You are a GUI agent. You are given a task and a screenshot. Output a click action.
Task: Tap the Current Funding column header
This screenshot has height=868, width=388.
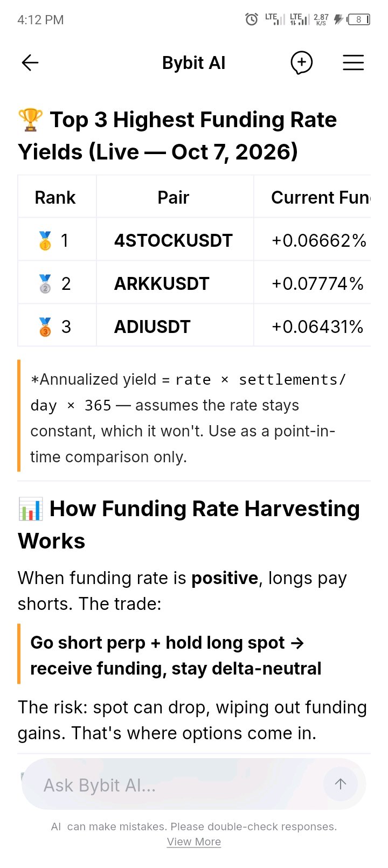coord(321,198)
